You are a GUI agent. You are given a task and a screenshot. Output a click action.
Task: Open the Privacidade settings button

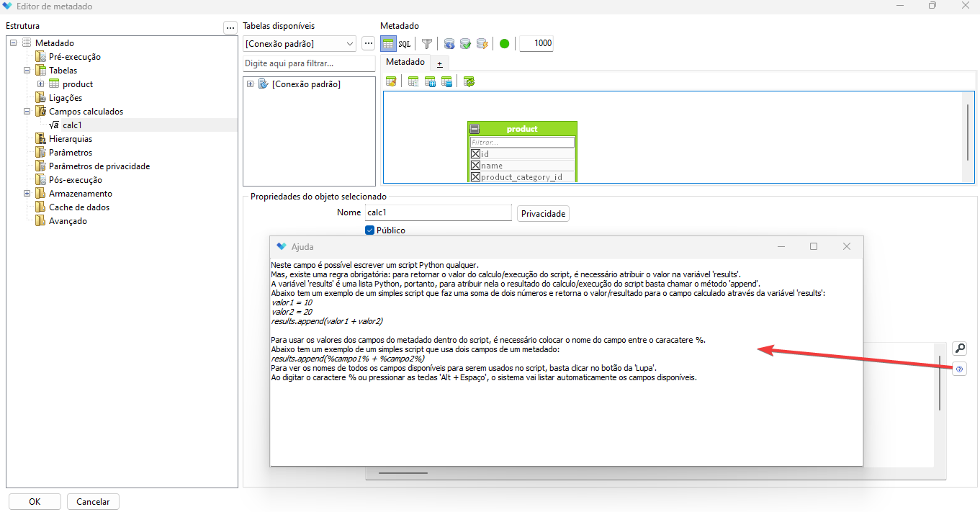[544, 214]
